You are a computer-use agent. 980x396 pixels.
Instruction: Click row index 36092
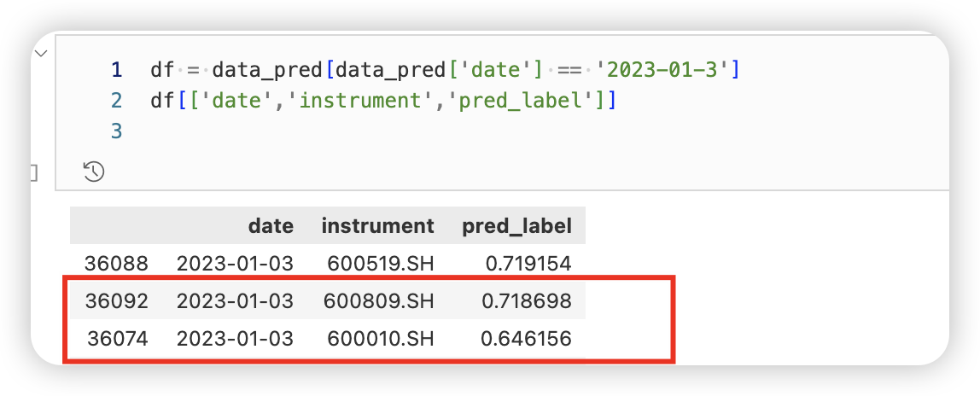[x=117, y=301]
